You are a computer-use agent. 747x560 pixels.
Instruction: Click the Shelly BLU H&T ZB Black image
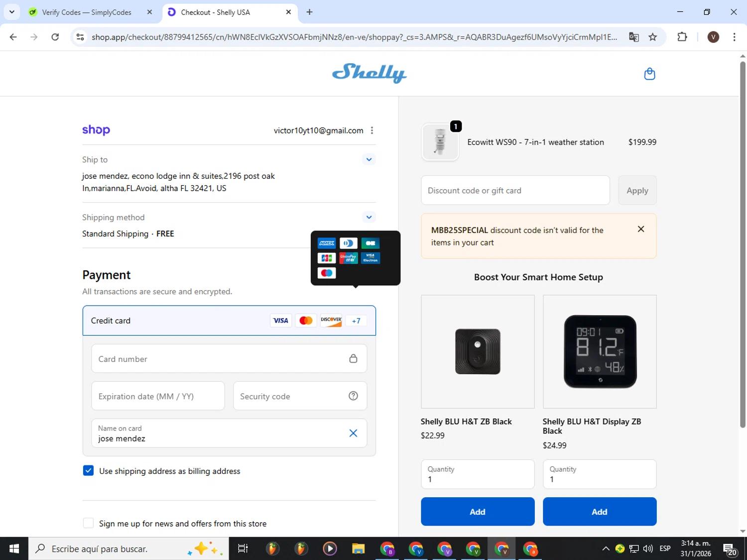477,351
